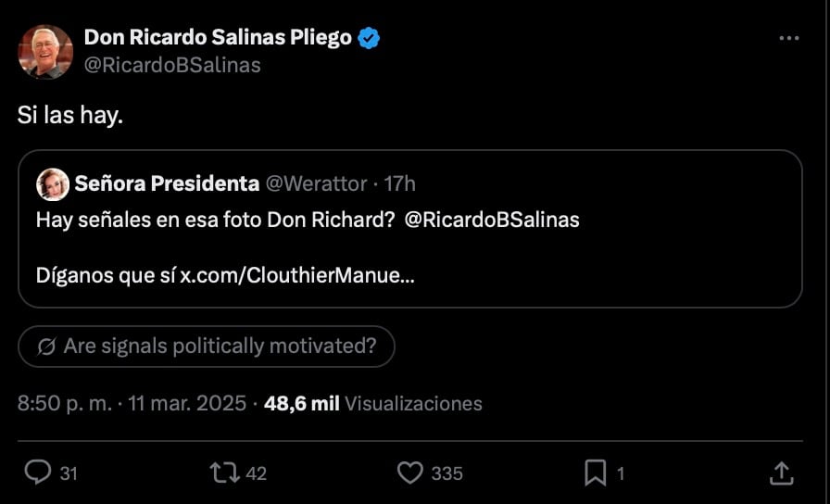Image resolution: width=830 pixels, height=504 pixels.
Task: Click the @Werattor handle
Action: coord(316,183)
